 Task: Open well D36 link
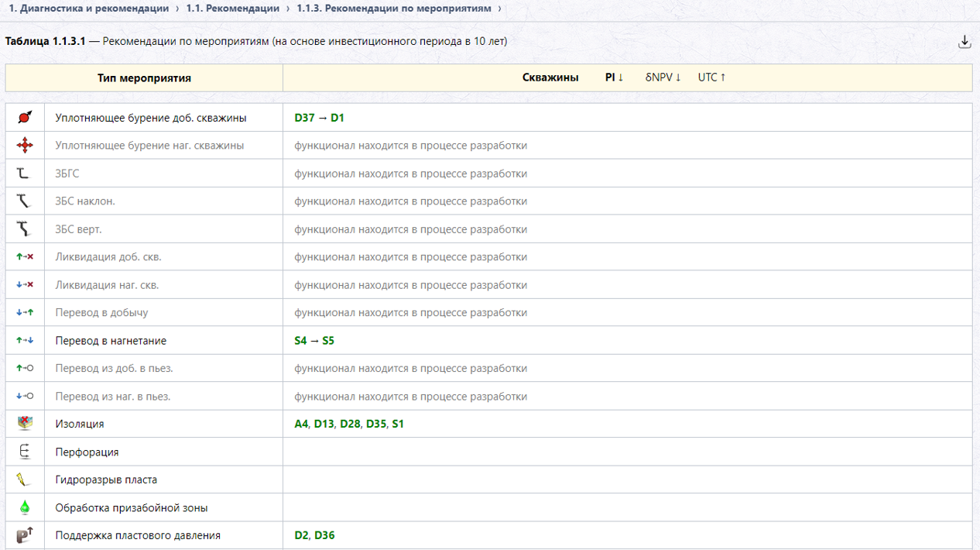(x=324, y=535)
